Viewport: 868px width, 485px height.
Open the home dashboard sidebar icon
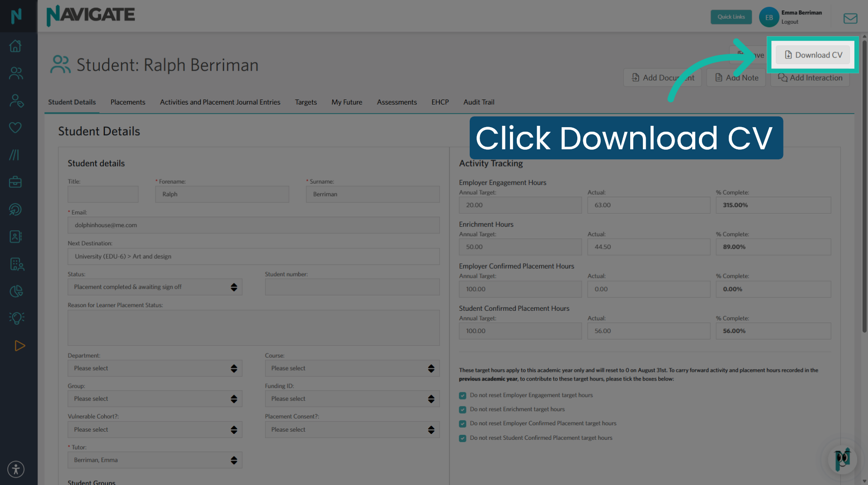(15, 46)
